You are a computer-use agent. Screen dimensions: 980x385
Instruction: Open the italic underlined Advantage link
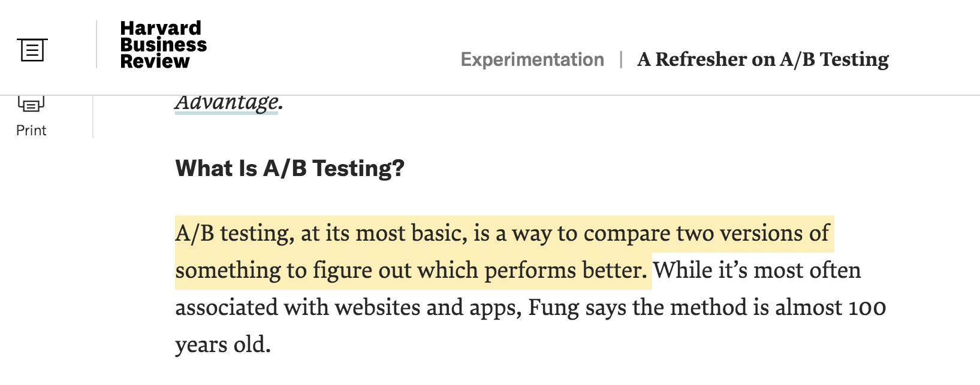[228, 102]
